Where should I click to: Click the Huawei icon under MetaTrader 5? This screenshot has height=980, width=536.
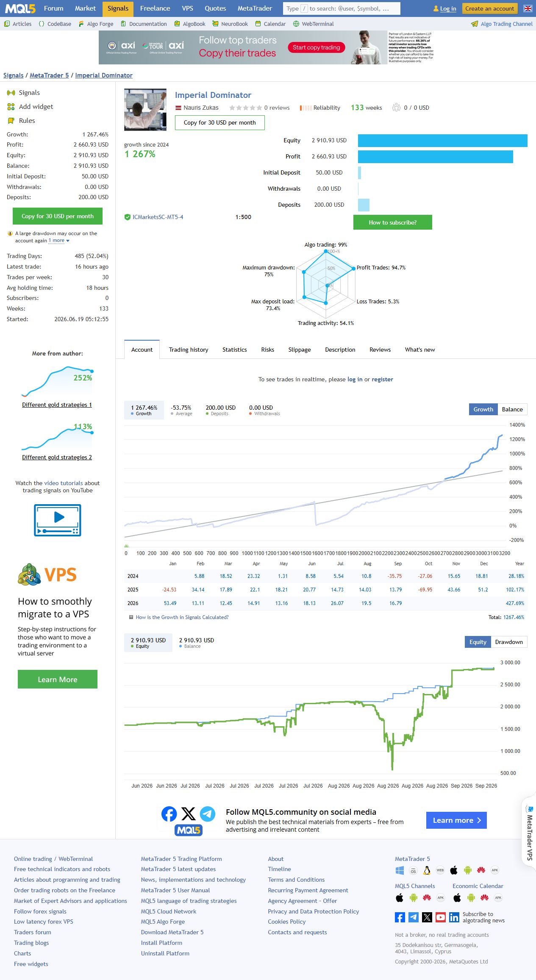(x=481, y=870)
